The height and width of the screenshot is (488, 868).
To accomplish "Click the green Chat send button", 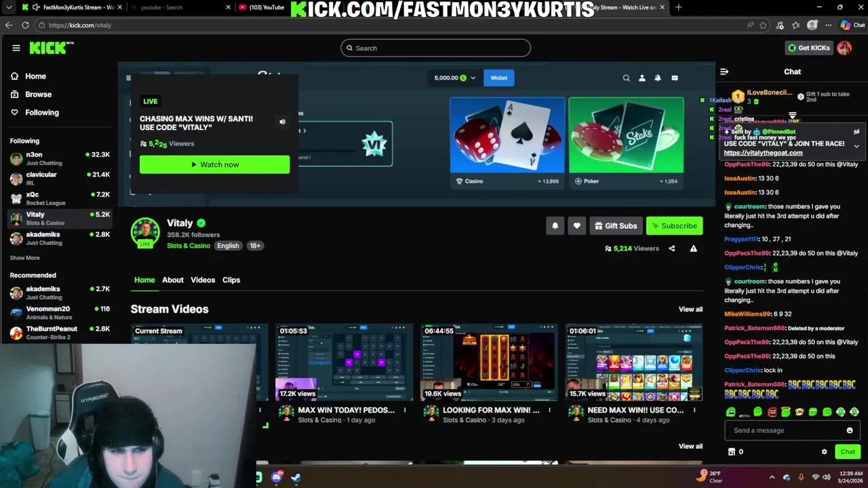I will coord(848,452).
